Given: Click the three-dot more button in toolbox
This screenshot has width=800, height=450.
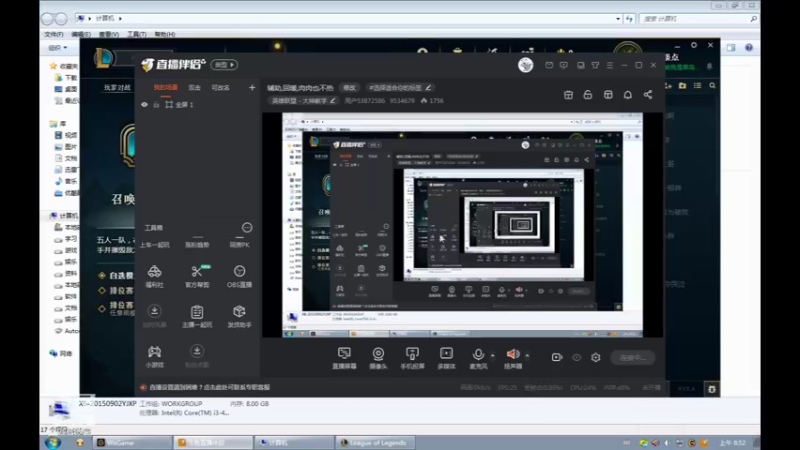Looking at the screenshot, I should [247, 228].
